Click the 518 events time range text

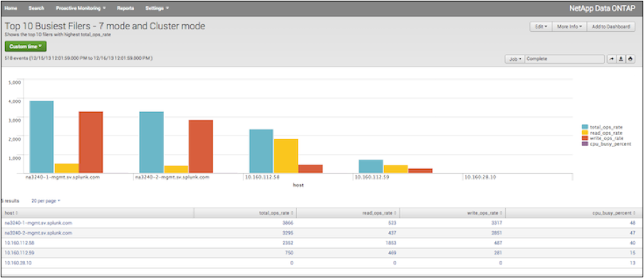pos(78,58)
